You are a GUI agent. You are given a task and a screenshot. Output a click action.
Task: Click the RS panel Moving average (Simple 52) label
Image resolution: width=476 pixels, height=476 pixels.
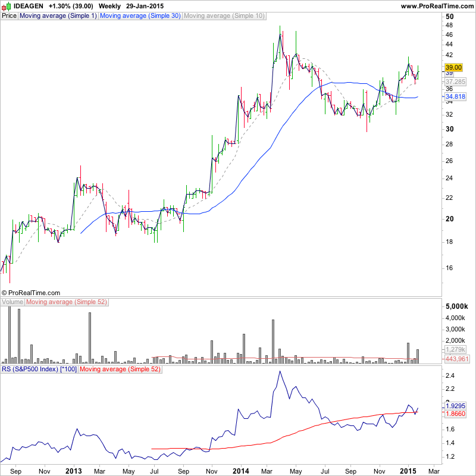click(120, 369)
